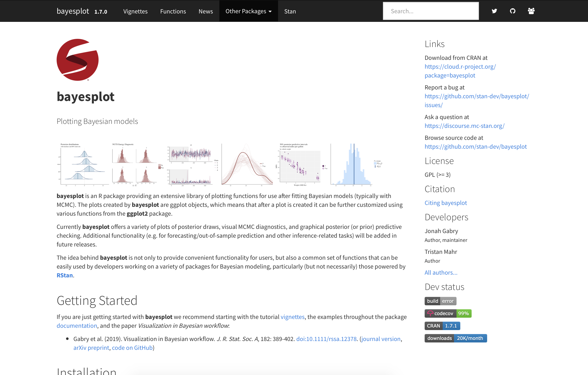
Task: Open the Twitter icon link
Action: click(494, 11)
